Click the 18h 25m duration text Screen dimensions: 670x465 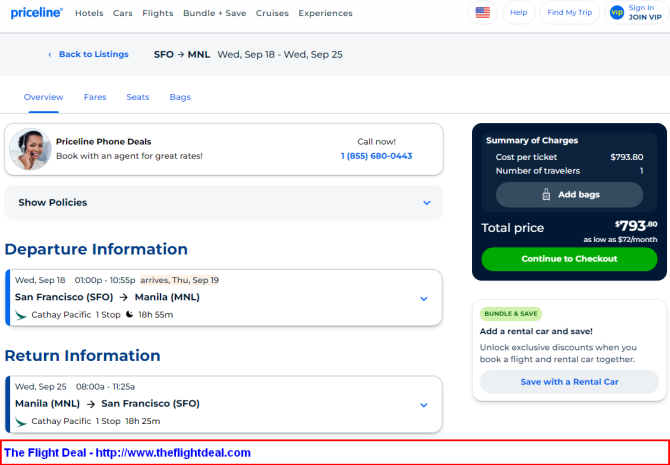(x=143, y=421)
